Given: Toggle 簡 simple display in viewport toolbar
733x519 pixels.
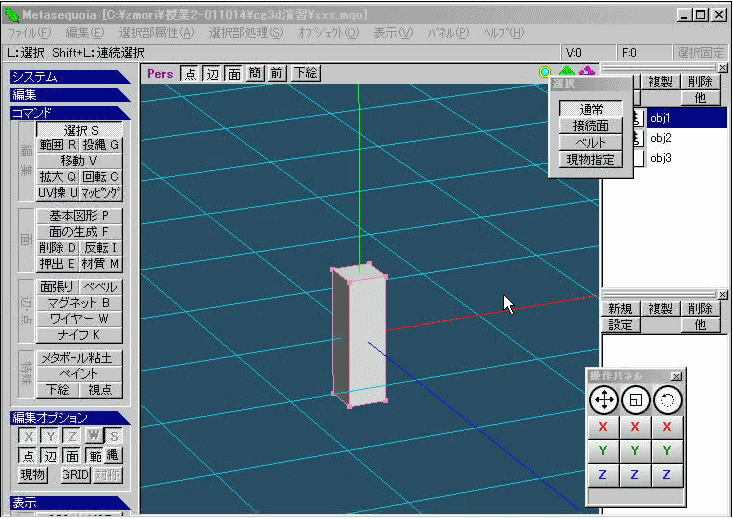Looking at the screenshot, I should [255, 73].
